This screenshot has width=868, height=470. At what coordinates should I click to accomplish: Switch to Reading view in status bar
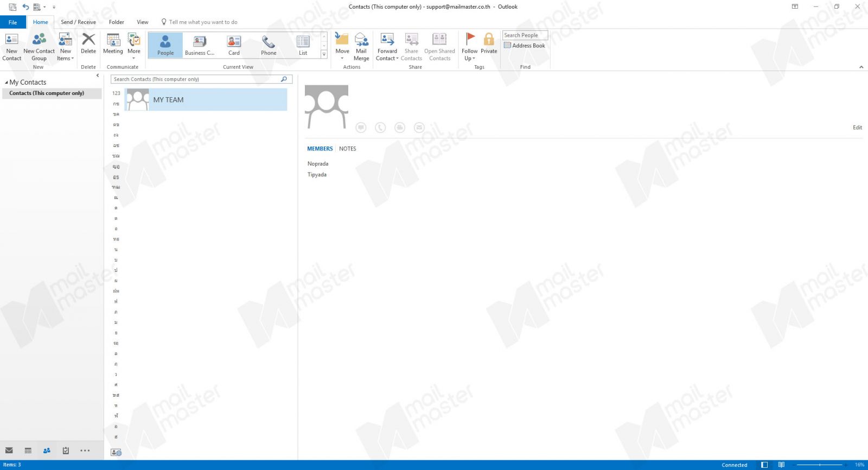click(781, 465)
